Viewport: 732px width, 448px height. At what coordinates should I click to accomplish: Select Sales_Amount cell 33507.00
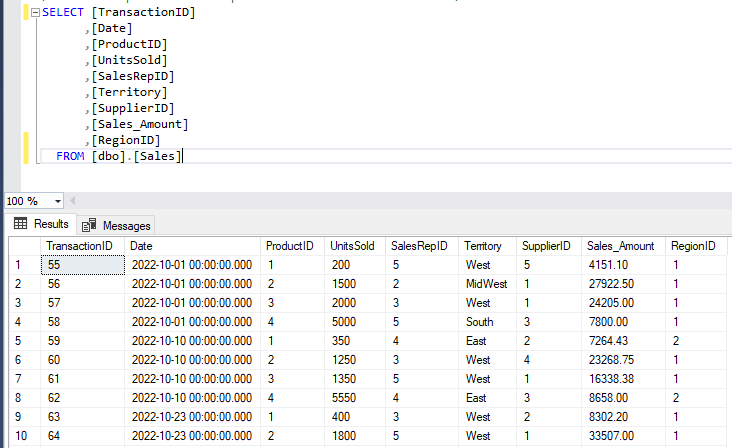tap(623, 436)
